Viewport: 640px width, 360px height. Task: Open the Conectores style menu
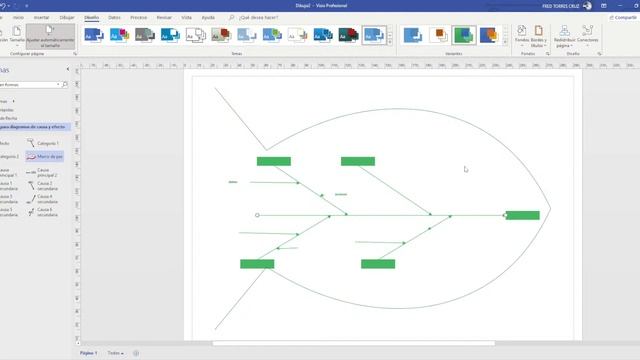[588, 36]
